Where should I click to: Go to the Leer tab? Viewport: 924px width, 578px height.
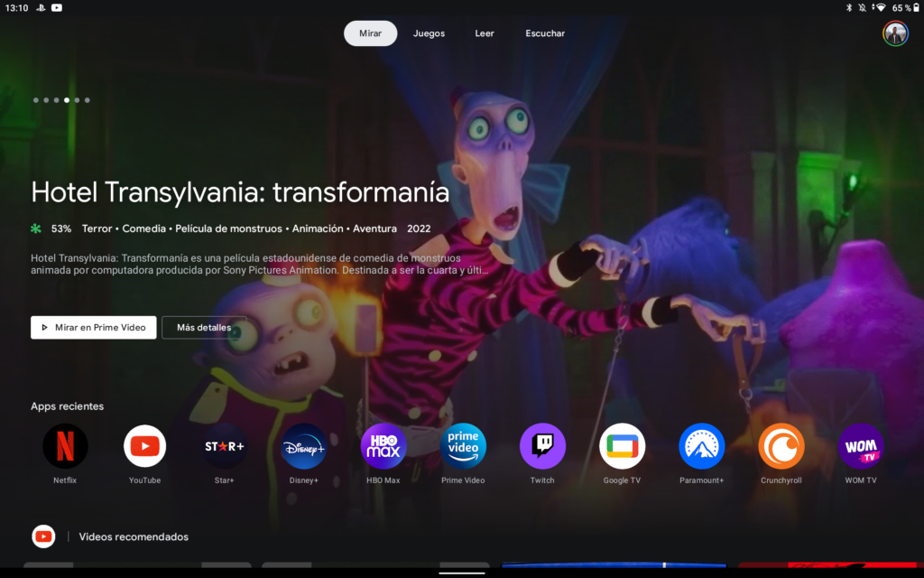[485, 33]
